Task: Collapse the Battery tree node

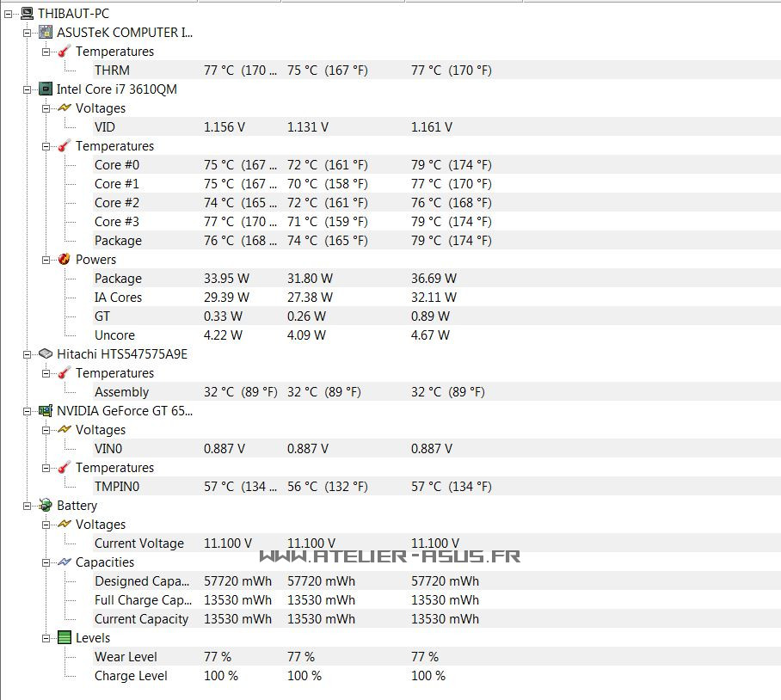Action: click(27, 506)
